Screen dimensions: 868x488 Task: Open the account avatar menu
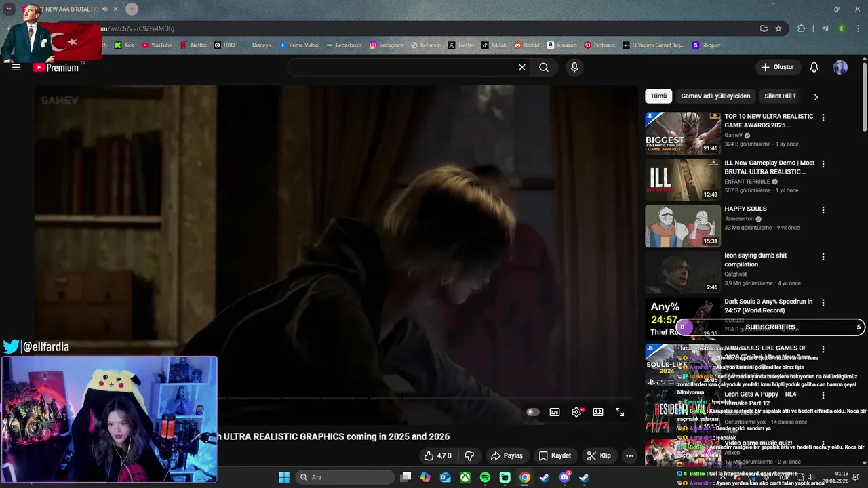(840, 67)
